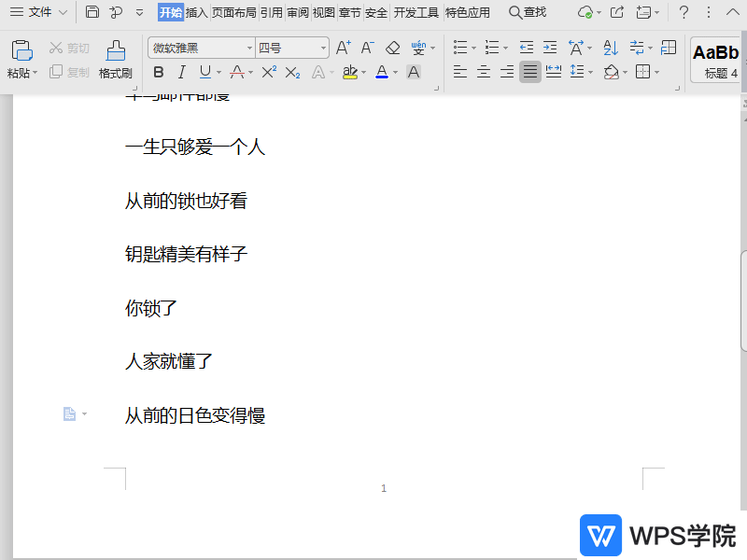Image resolution: width=747 pixels, height=560 pixels.
Task: Apply subscript X₂ formatting
Action: [292, 73]
